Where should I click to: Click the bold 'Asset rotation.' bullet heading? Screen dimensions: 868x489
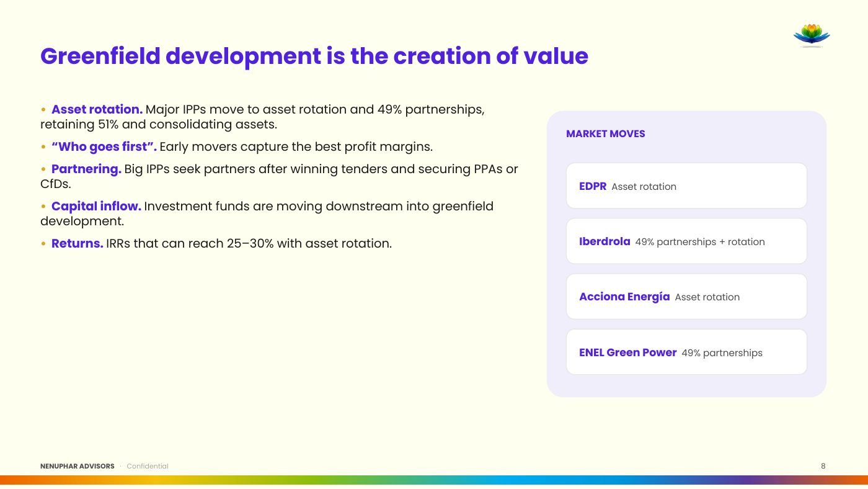click(97, 109)
